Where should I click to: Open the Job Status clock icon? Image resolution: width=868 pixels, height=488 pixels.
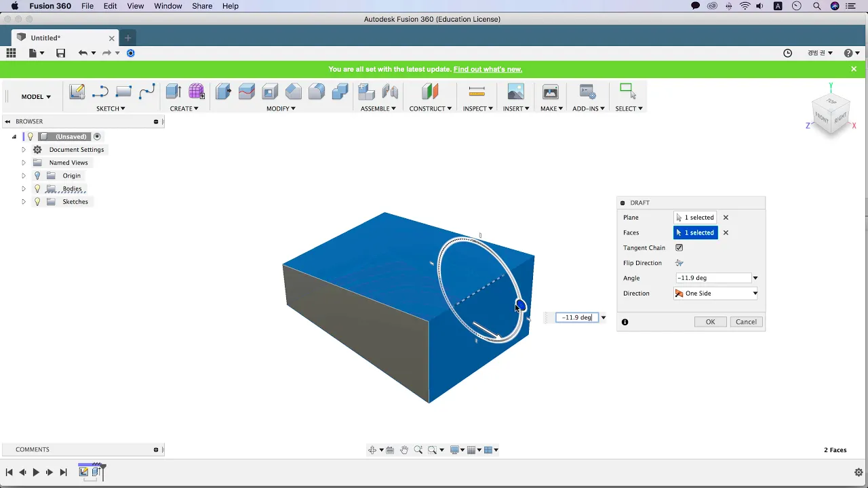[x=787, y=53]
